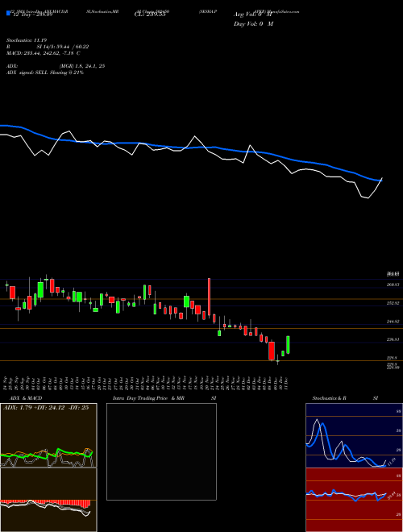Click the 260.53 price axis label
Image resolution: width=403 pixels, height=532 pixels.
click(x=393, y=285)
